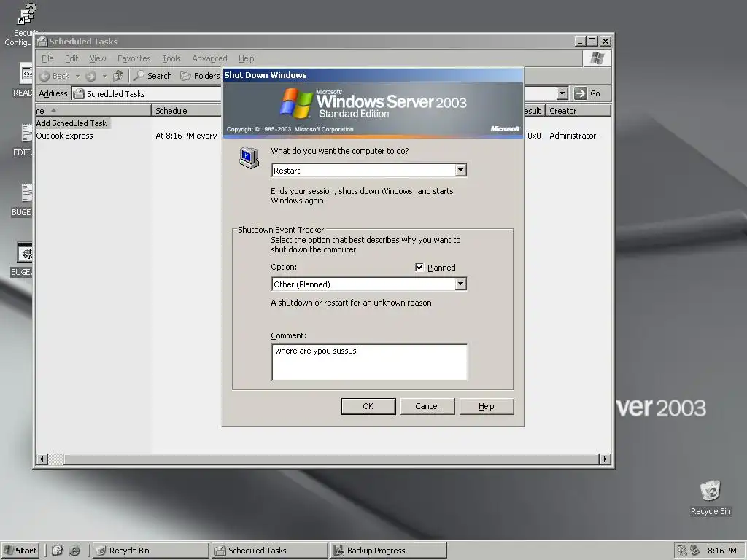Click the Go button arrow icon
The height and width of the screenshot is (560, 747).
[x=580, y=93]
